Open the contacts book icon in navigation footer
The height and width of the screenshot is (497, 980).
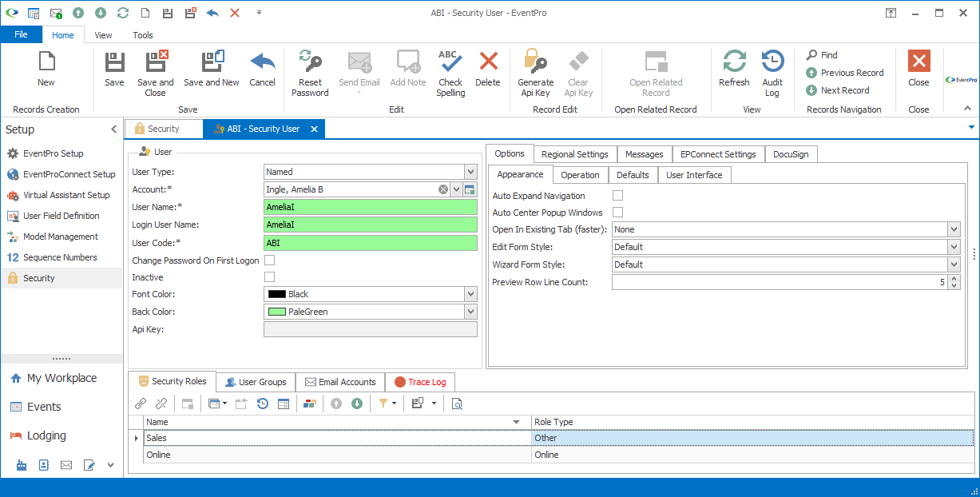pyautogui.click(x=44, y=464)
